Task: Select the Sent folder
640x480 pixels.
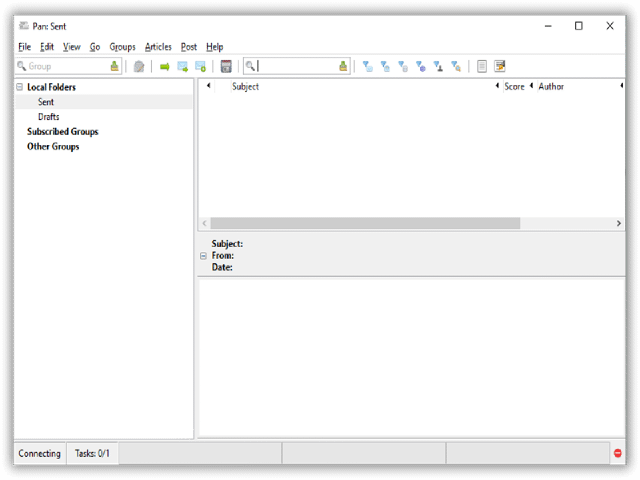Action: [46, 102]
